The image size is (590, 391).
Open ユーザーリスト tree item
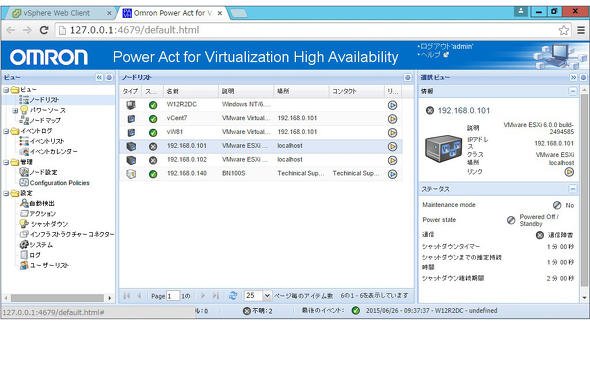[x=49, y=266]
